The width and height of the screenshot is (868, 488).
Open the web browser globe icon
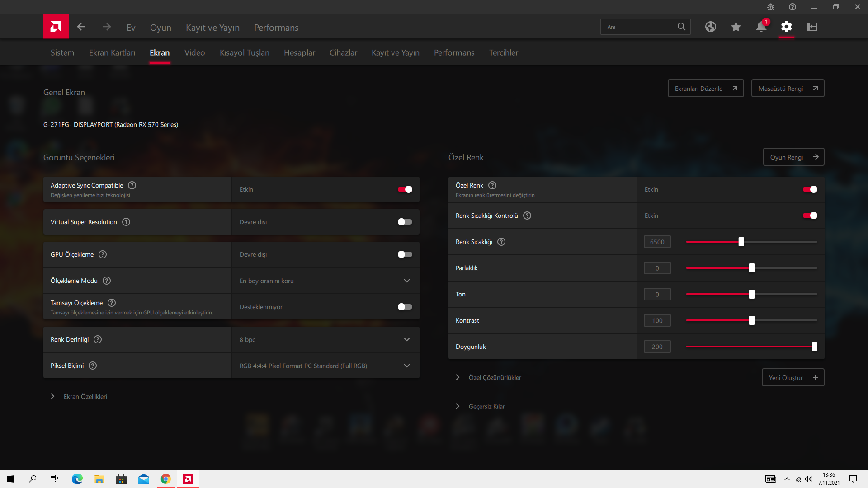[x=710, y=27]
